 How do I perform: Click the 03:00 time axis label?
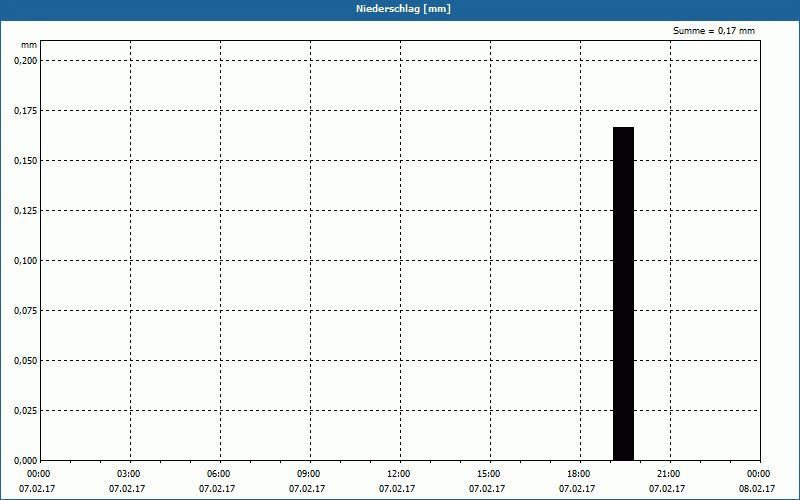(x=129, y=474)
